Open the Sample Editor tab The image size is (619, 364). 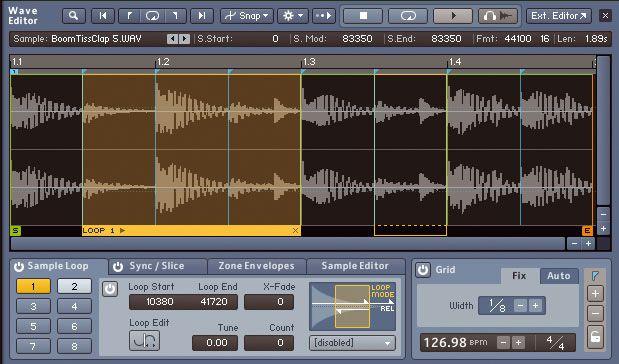pyautogui.click(x=355, y=266)
